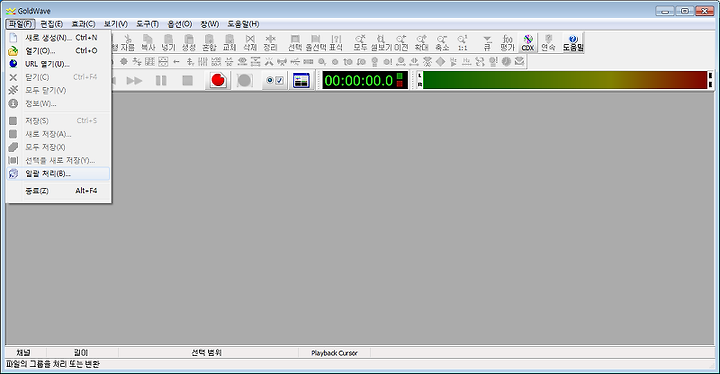Select 일괄 처리(B)... batch processing entry
The height and width of the screenshot is (374, 720).
[x=59, y=174]
